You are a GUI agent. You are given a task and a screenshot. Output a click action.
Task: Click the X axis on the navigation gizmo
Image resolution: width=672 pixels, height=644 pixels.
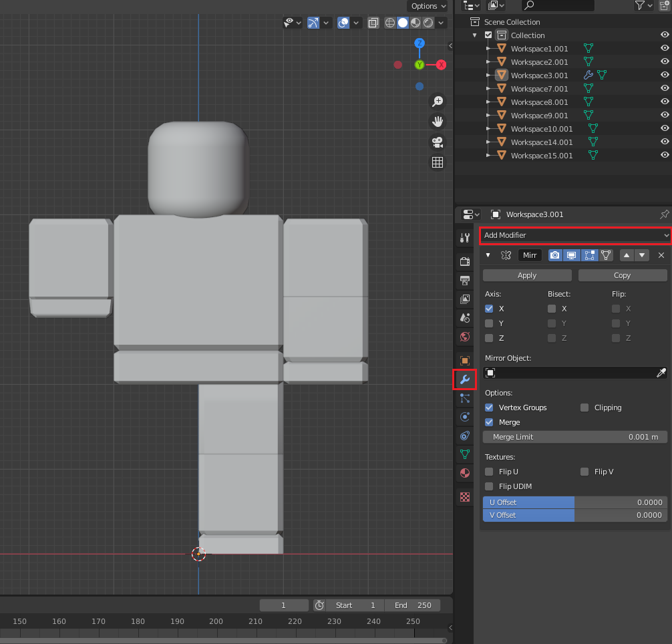coord(441,65)
